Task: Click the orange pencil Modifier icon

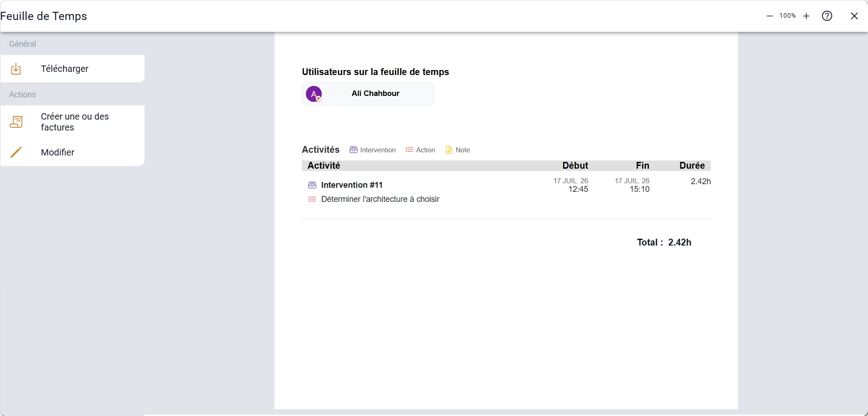Action: [16, 152]
